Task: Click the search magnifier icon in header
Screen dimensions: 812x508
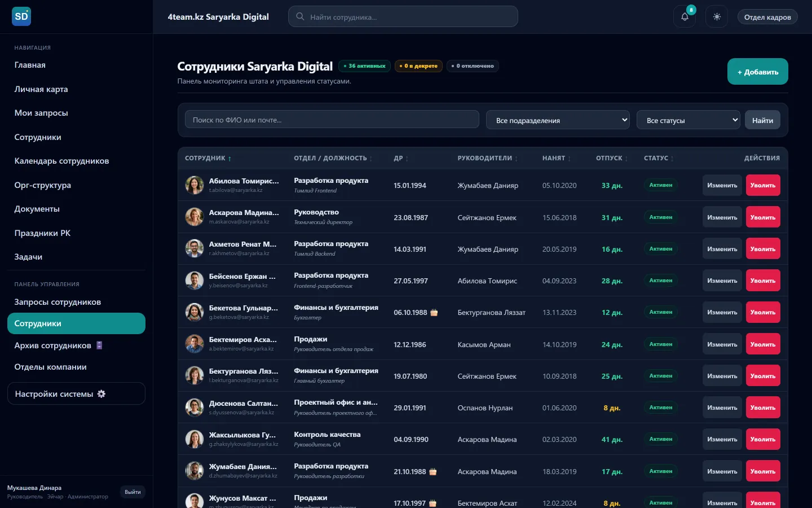Action: coord(300,17)
